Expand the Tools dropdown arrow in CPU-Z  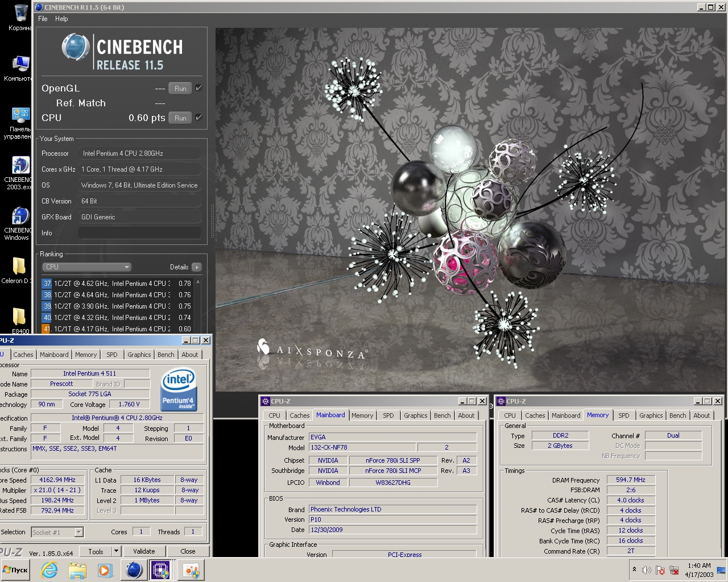click(x=116, y=551)
